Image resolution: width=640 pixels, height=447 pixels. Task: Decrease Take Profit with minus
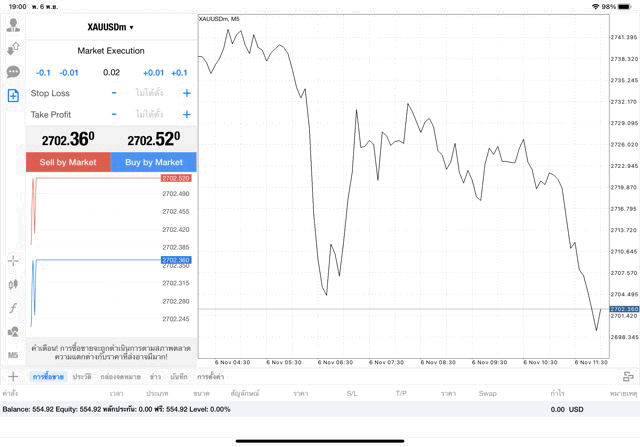114,115
